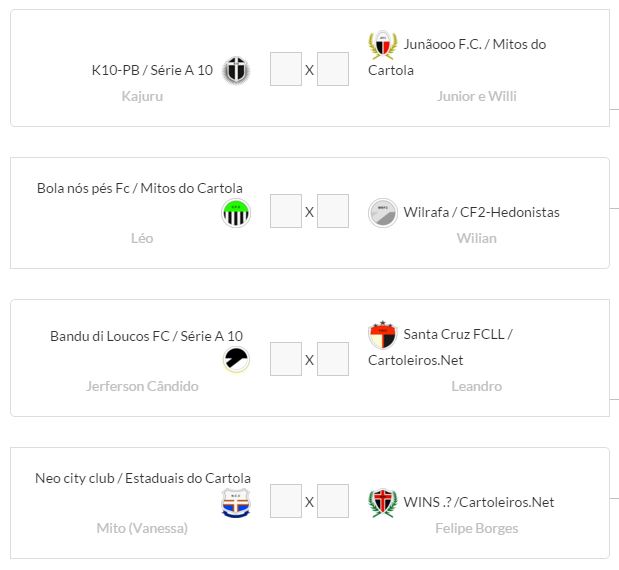Select the Neo city club team name
Image resolution: width=619 pixels, height=570 pixels.
pos(143,478)
